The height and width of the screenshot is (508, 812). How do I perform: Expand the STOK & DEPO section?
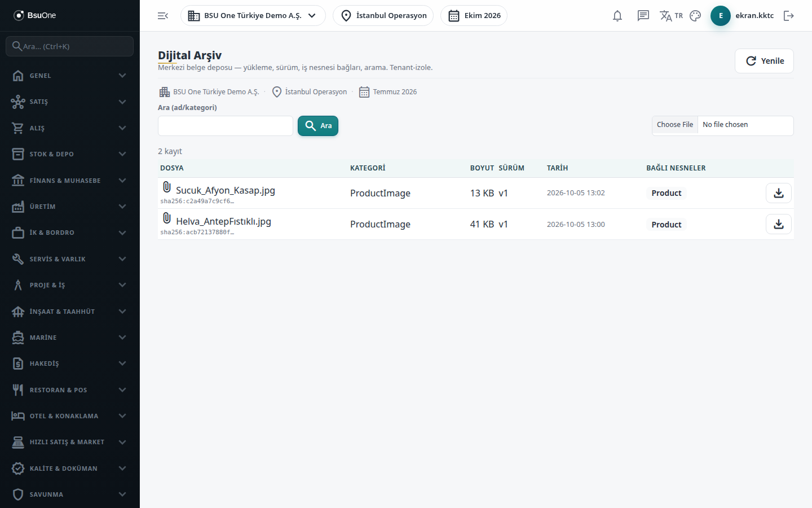tap(70, 154)
